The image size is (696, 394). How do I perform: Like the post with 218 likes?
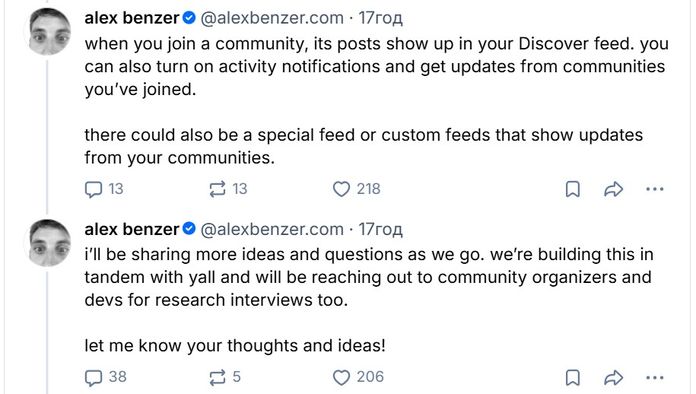[356, 189]
